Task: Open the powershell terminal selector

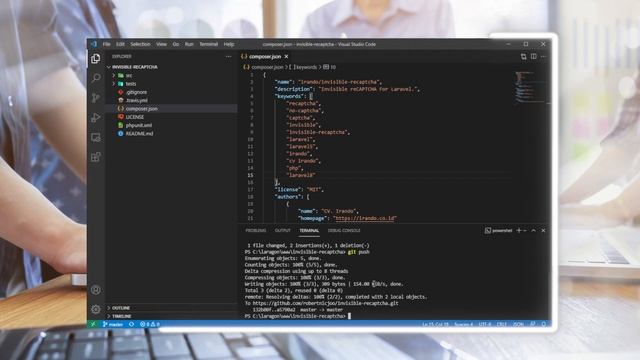Action: click(498, 231)
